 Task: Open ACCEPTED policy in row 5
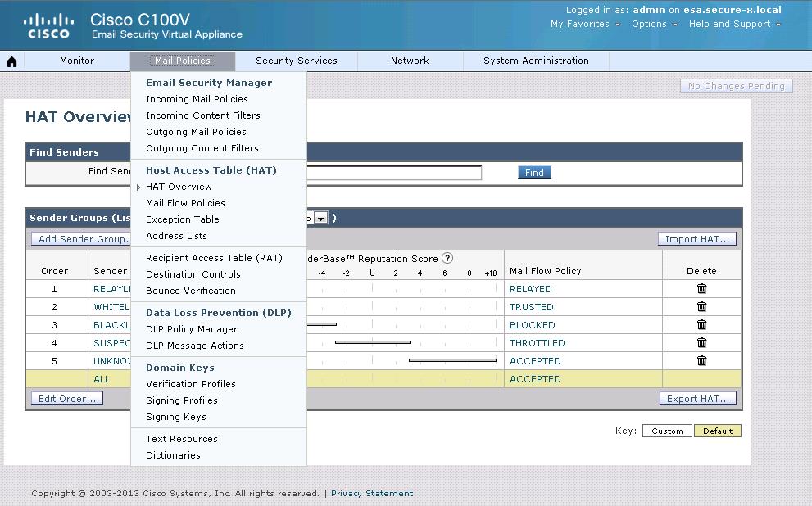[x=535, y=361]
